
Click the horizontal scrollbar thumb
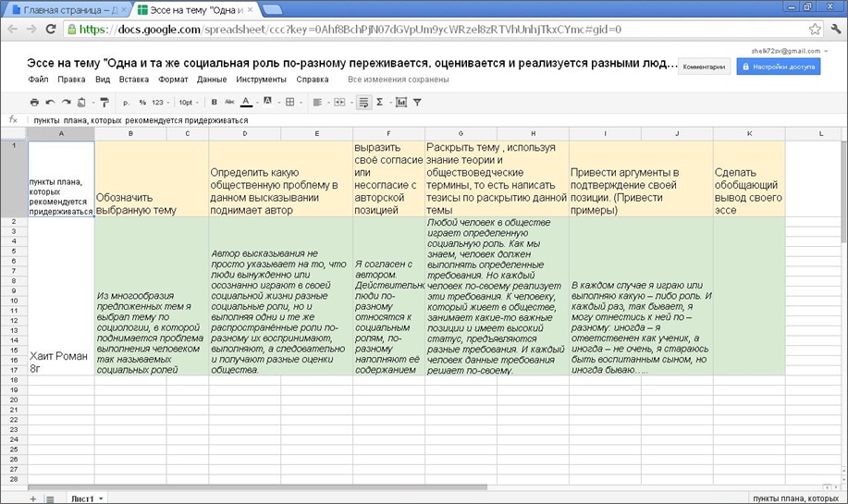click(257, 487)
